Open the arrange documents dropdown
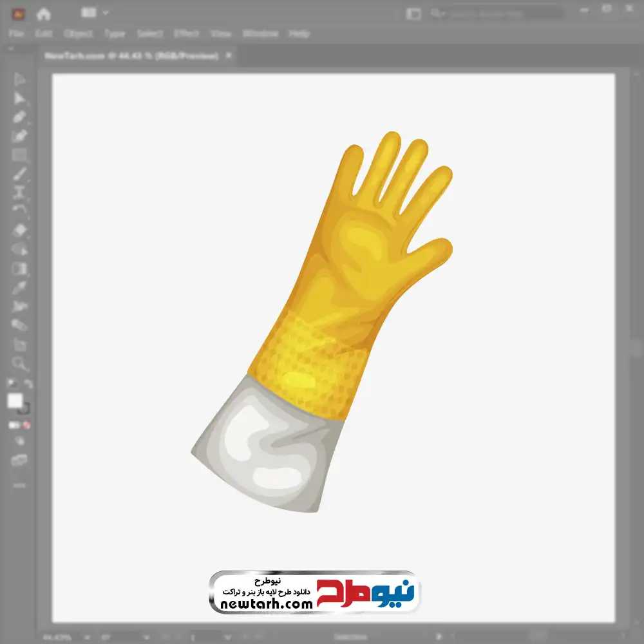Viewport: 644px width, 644px height. (x=95, y=13)
